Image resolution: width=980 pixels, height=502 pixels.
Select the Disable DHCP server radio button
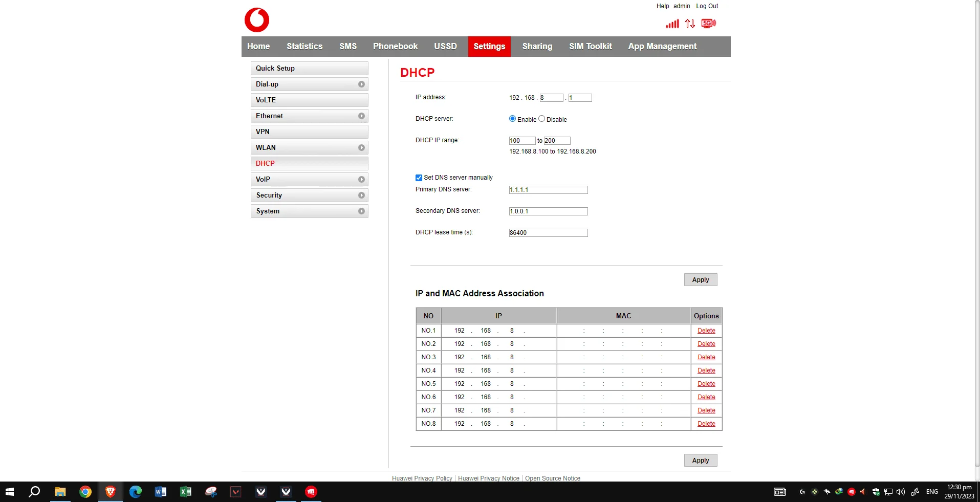pyautogui.click(x=541, y=119)
